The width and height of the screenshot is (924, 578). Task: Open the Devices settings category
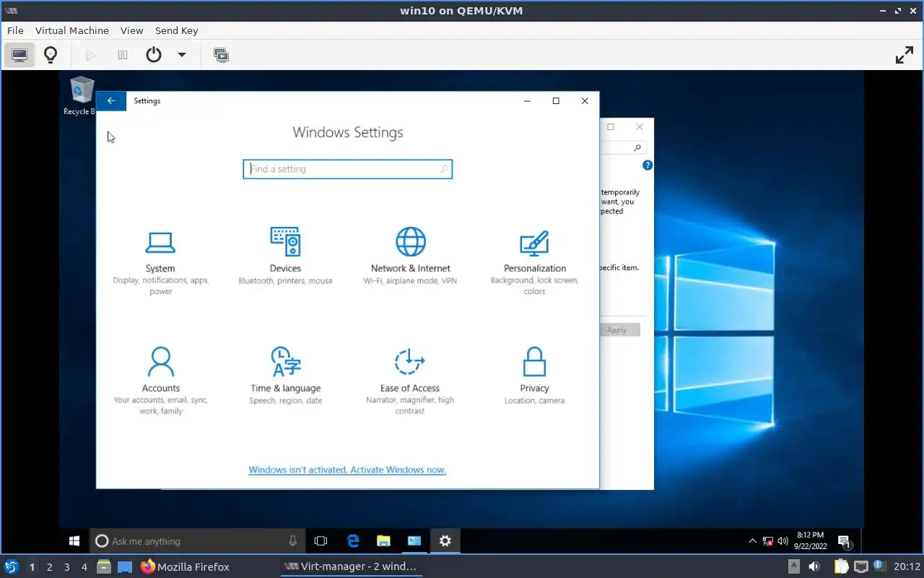pyautogui.click(x=285, y=257)
